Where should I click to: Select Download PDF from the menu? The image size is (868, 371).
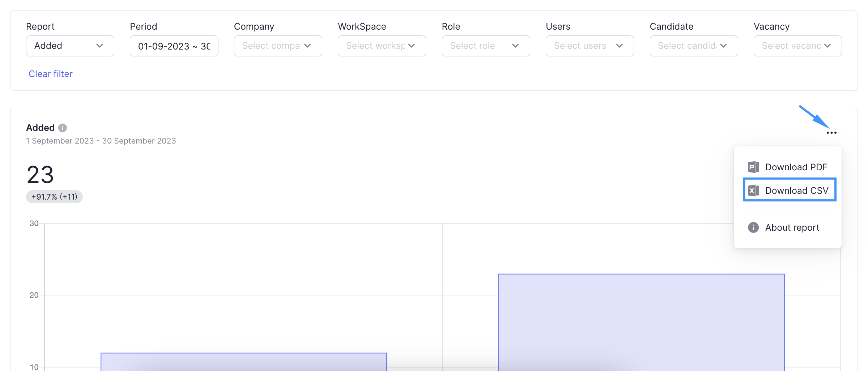click(x=796, y=167)
